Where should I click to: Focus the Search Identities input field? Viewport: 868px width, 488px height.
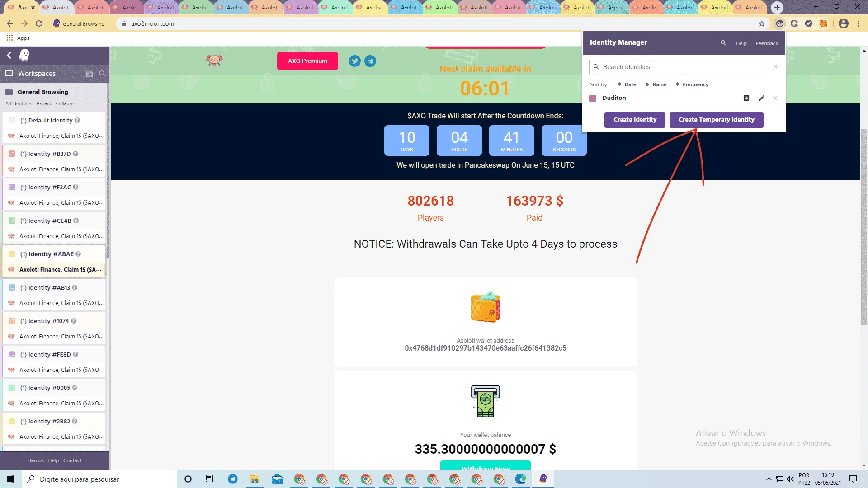[677, 67]
